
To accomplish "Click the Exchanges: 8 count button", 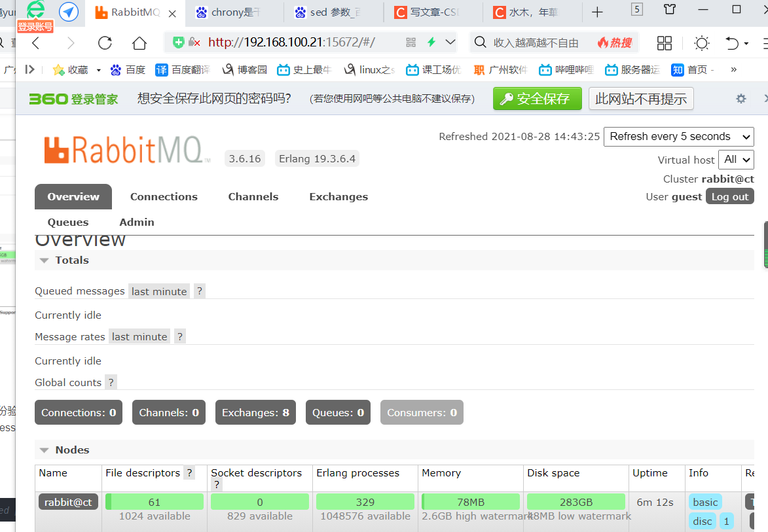I will (x=256, y=413).
